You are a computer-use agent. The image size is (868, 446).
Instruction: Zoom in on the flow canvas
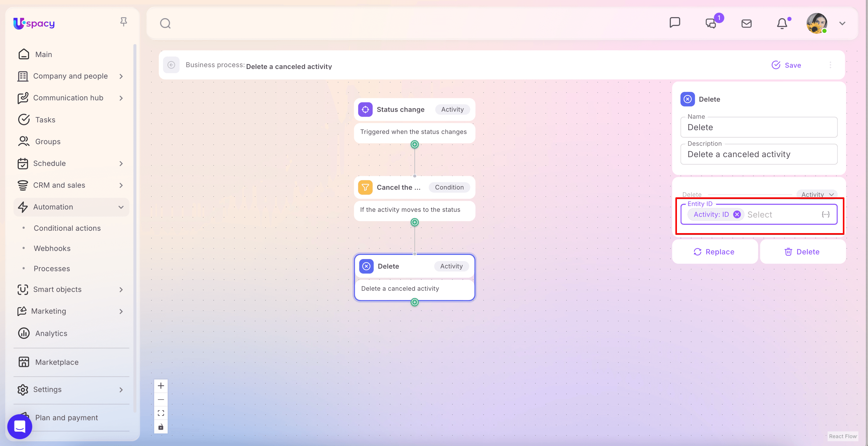tap(161, 386)
